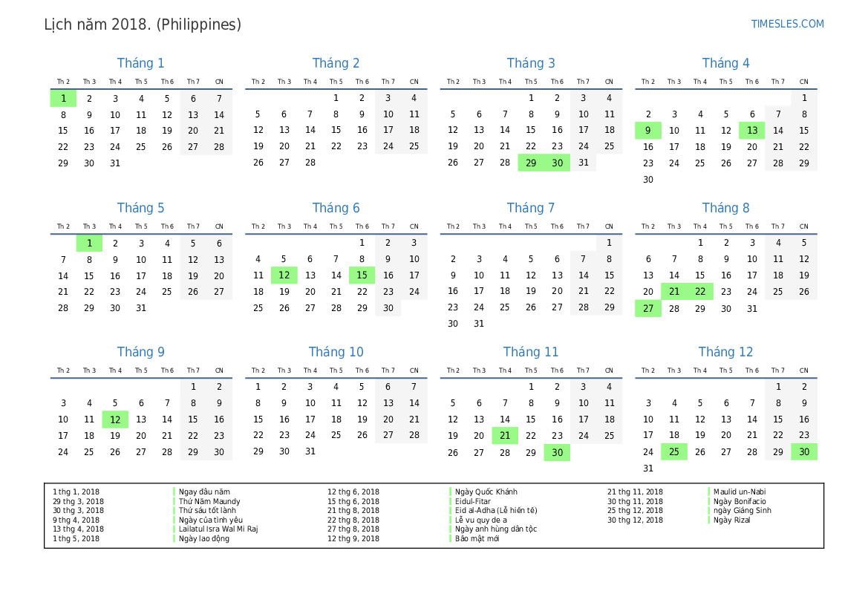This screenshot has width=868, height=614.
Task: Select highlighted day 13 in Tháng 4
Action: (752, 131)
